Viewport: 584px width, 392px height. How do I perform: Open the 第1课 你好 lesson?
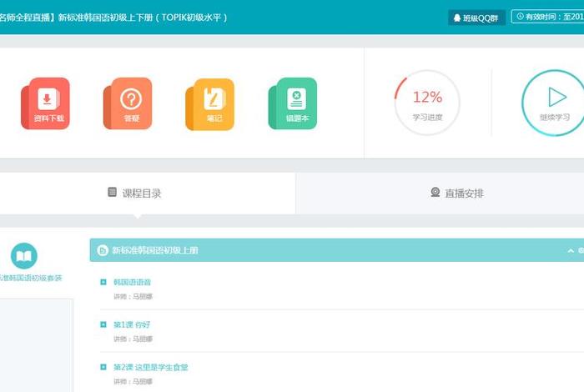point(132,324)
